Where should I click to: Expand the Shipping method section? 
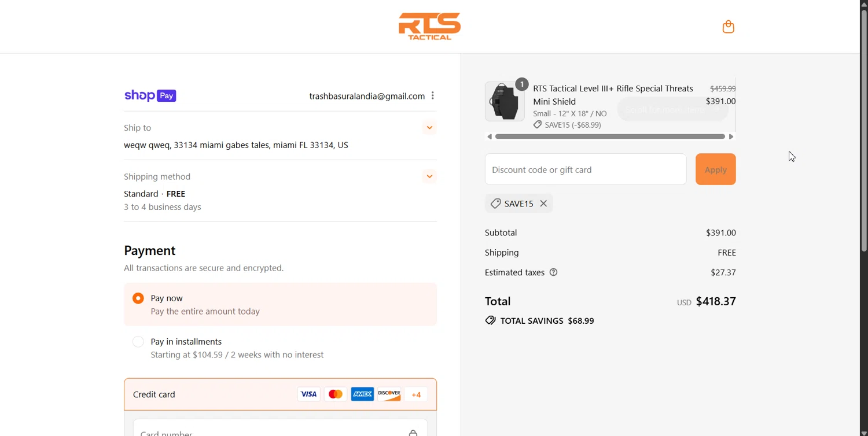(x=429, y=176)
